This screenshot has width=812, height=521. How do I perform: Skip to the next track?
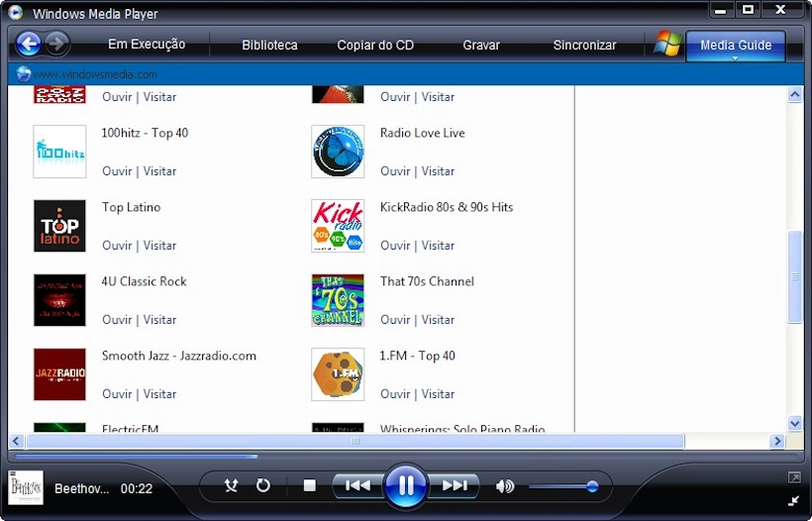455,485
